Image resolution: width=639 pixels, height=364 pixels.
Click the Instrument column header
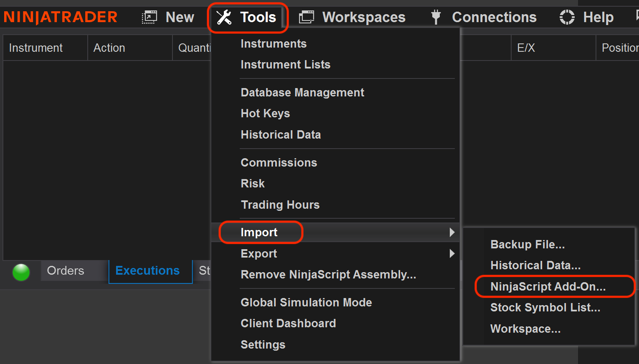click(x=46, y=48)
